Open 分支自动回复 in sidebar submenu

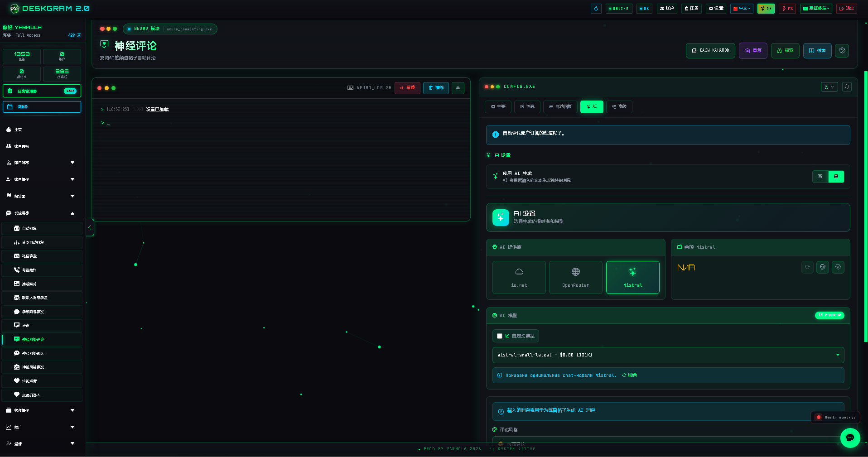(x=42, y=243)
